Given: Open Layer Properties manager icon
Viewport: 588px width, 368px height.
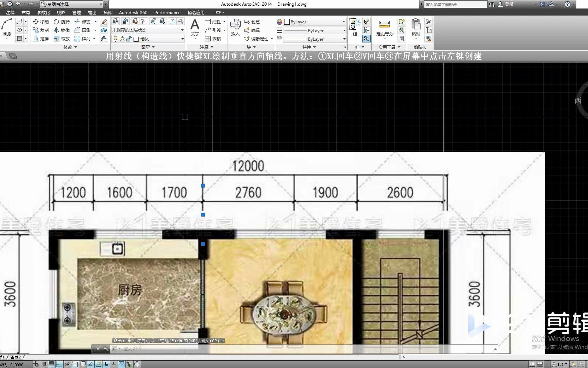Looking at the screenshot, I should (x=116, y=22).
